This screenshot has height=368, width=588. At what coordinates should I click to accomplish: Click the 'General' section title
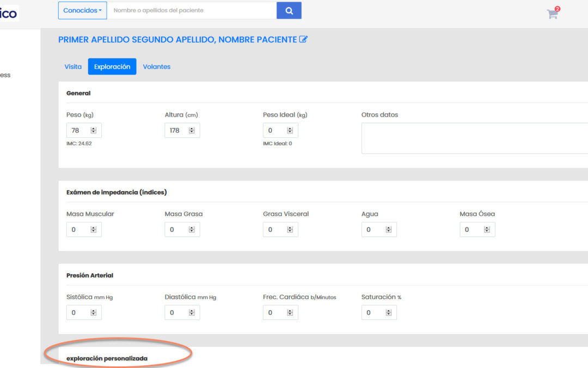coord(78,93)
